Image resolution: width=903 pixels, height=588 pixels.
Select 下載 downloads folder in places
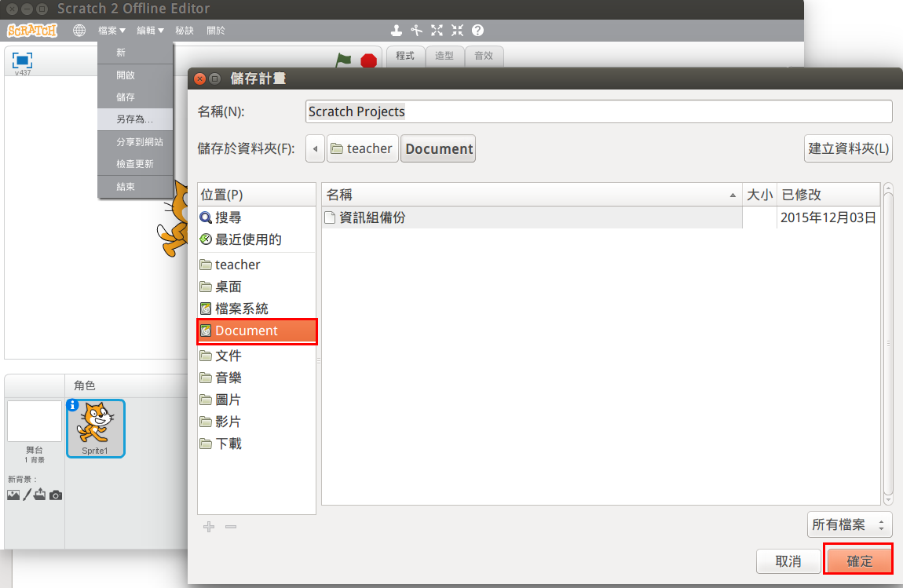(257, 444)
